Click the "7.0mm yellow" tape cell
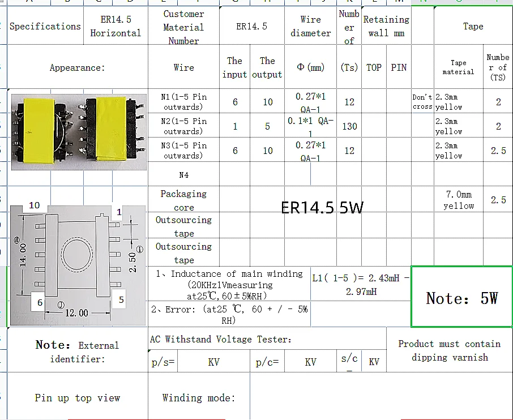The image size is (513, 420). [459, 200]
